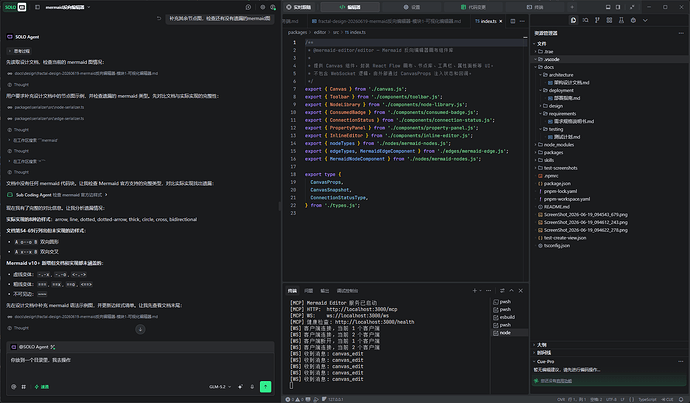690x403 pixels.
Task: Switch to the Problems panel tab
Action: point(308,291)
